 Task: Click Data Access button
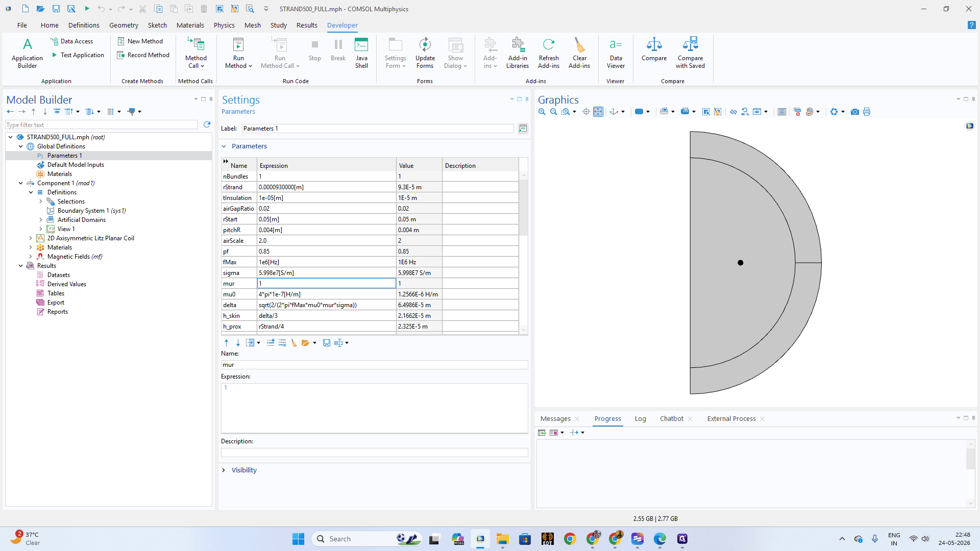tap(72, 41)
